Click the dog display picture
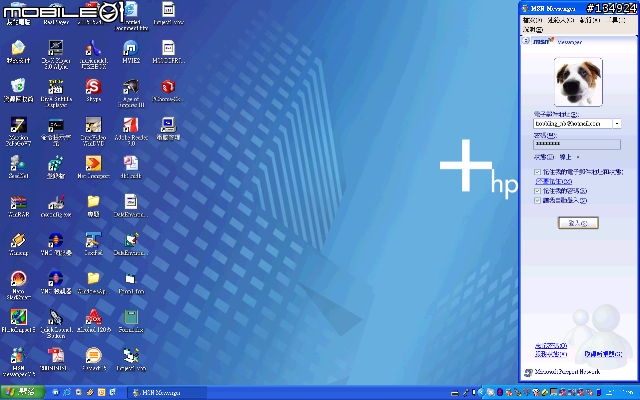Viewport: 640px width, 400px height. point(578,82)
